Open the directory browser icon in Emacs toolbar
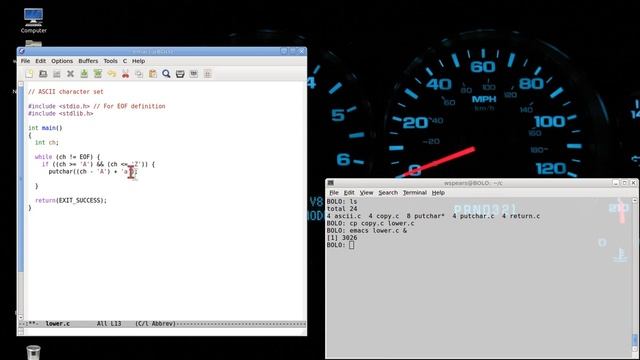 click(x=57, y=74)
